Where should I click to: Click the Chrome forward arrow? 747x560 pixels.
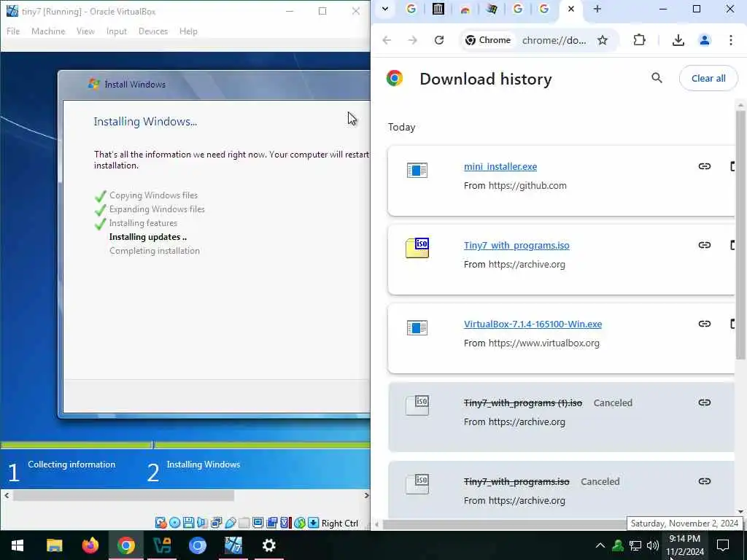tap(413, 40)
